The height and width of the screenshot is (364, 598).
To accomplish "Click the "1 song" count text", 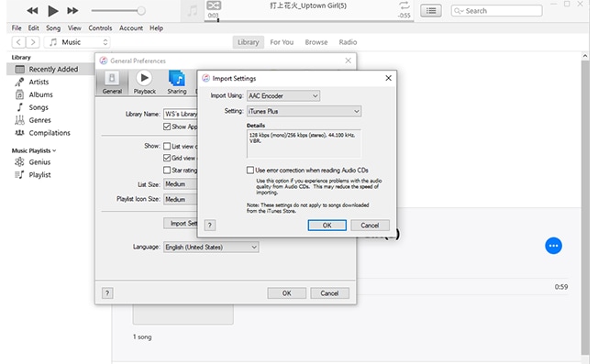I will pos(142,336).
